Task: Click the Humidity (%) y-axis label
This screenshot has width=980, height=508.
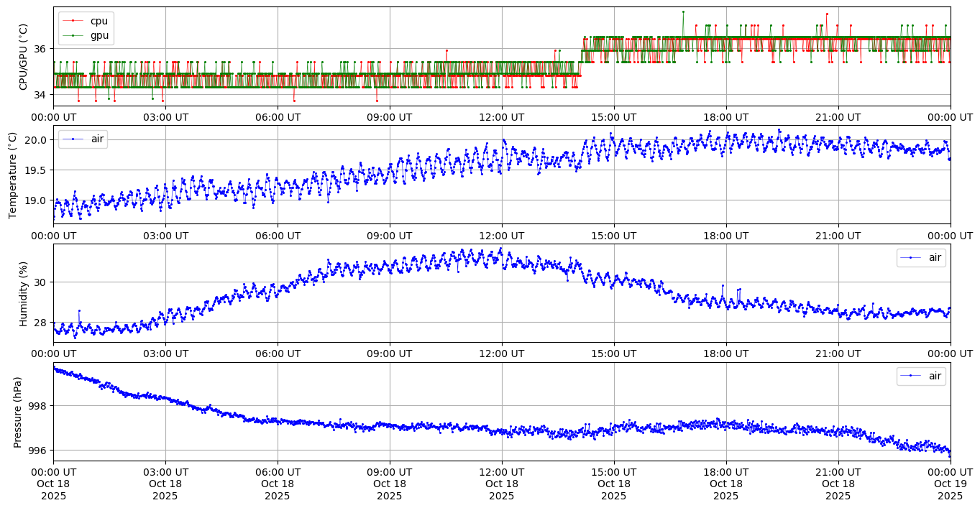Action: 24,293
